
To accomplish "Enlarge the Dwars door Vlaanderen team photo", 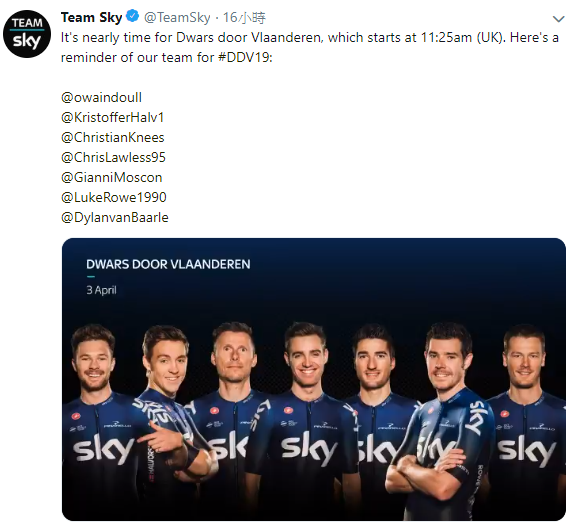I will (x=314, y=379).
